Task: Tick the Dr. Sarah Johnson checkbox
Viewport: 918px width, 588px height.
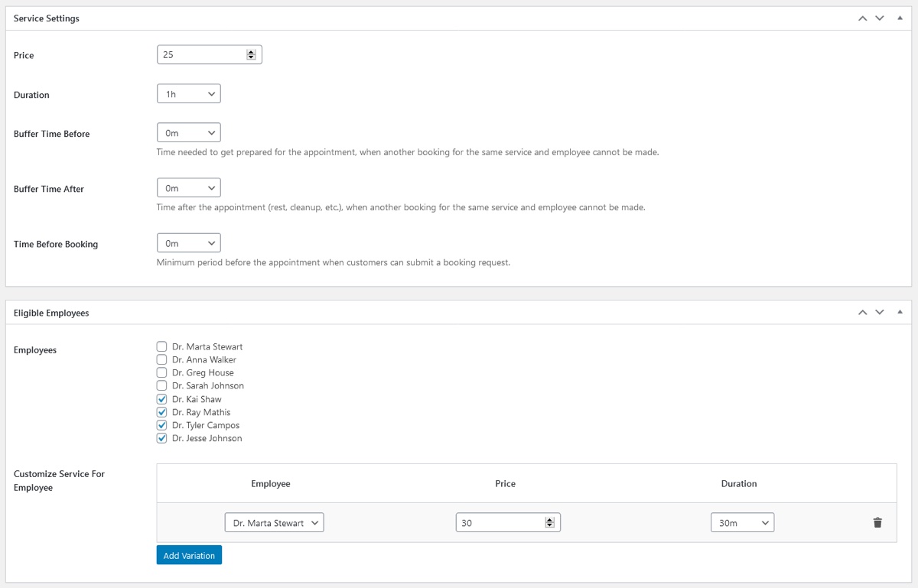Action: 161,385
